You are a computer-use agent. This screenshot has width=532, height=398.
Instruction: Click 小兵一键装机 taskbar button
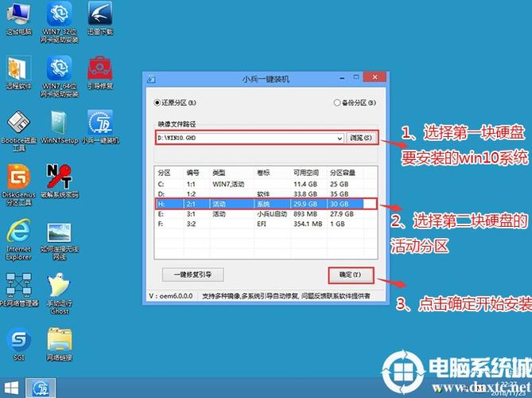point(41,388)
